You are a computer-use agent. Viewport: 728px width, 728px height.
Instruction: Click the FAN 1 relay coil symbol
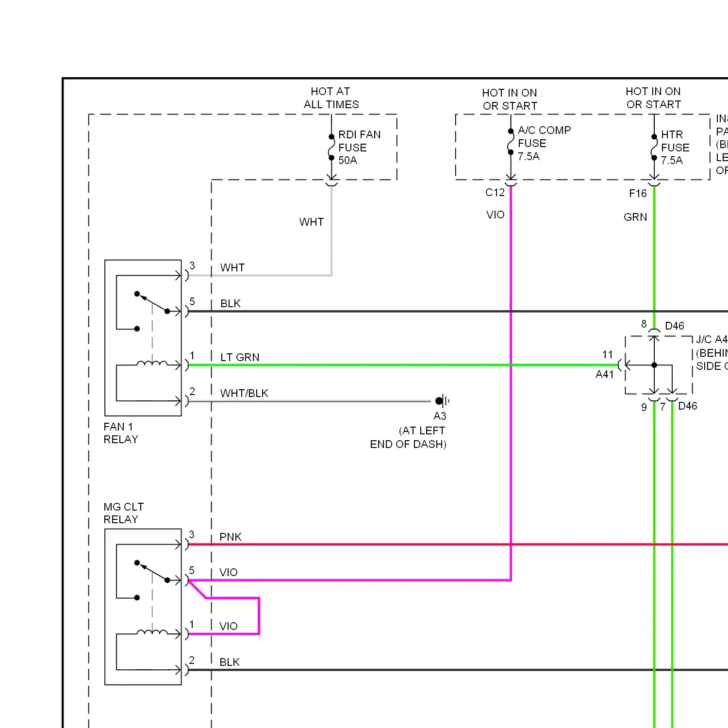152,363
